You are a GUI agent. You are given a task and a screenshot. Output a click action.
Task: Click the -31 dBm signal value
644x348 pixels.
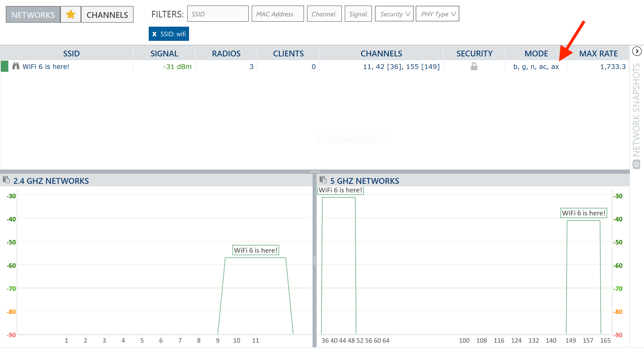click(177, 66)
